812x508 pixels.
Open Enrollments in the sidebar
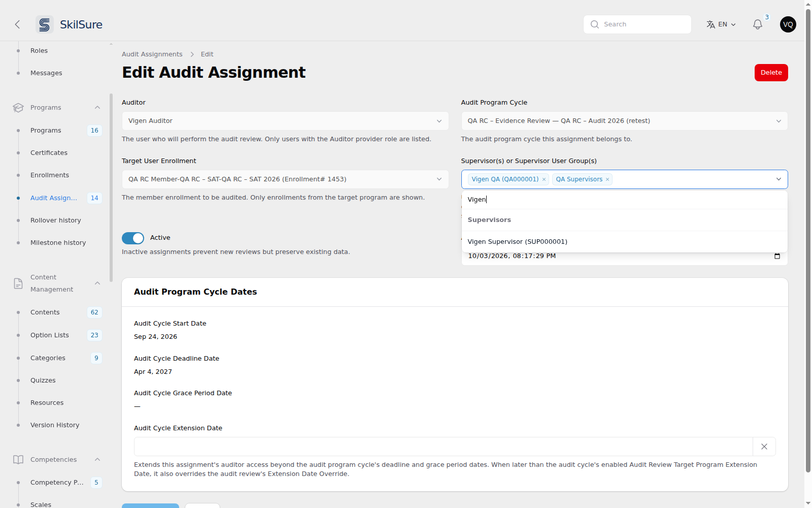pos(50,175)
